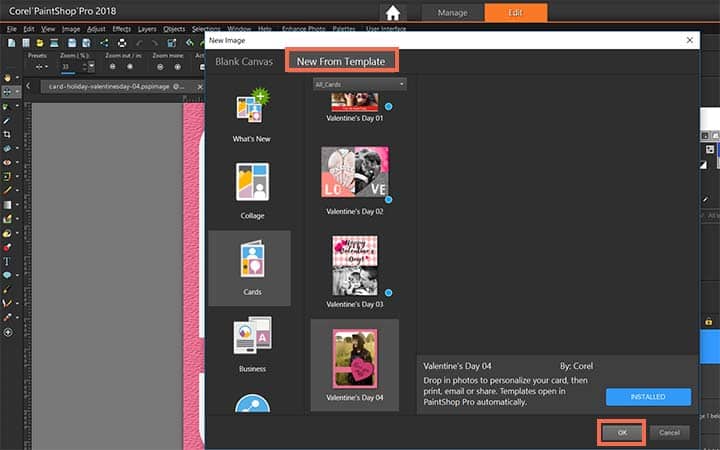Open the Presets dropdown in options bar
The width and height of the screenshot is (720, 450).
[x=42, y=67]
